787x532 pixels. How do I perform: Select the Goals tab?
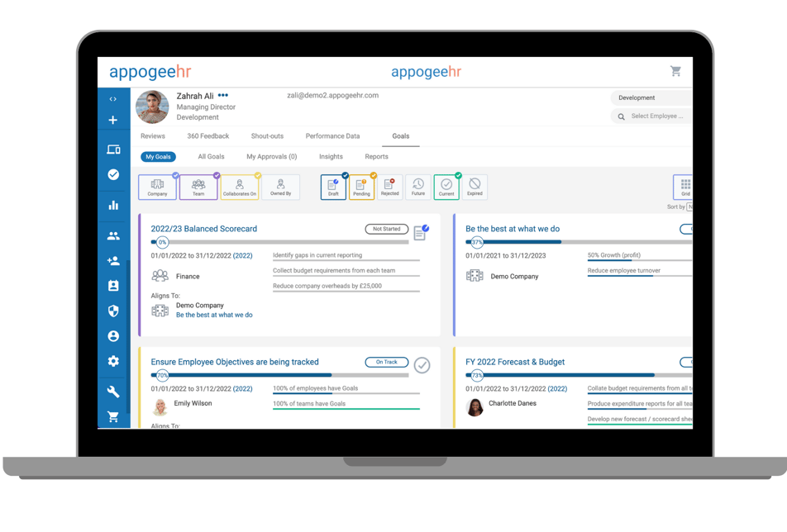click(400, 135)
